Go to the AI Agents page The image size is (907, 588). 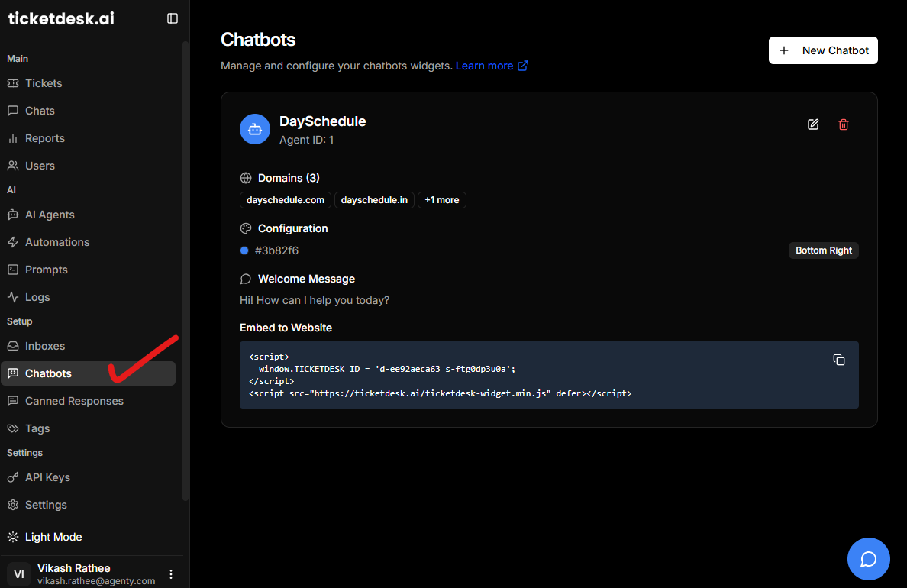pos(50,215)
